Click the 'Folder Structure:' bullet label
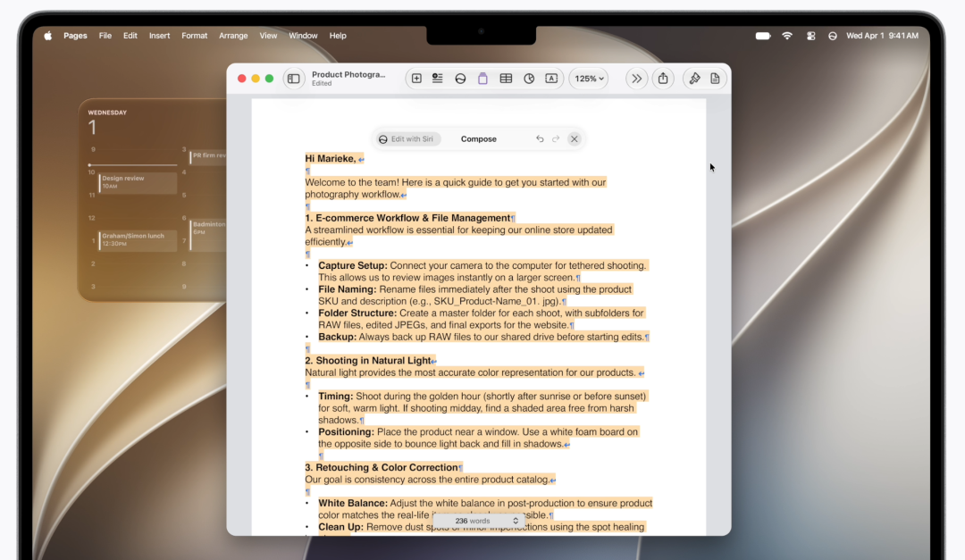 point(357,313)
